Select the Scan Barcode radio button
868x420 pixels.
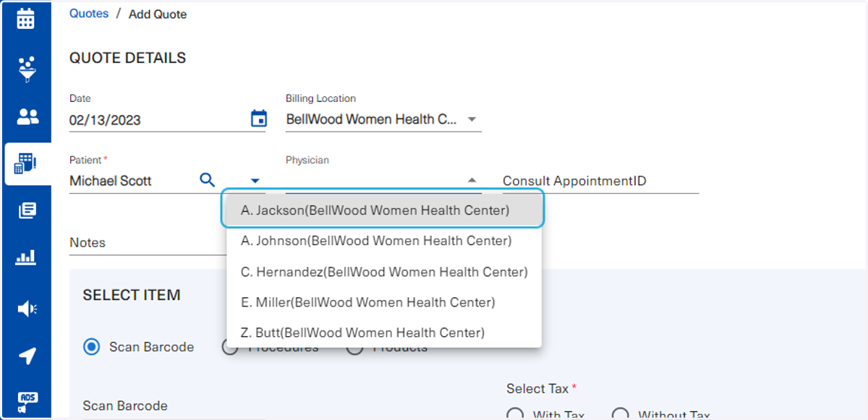click(91, 347)
